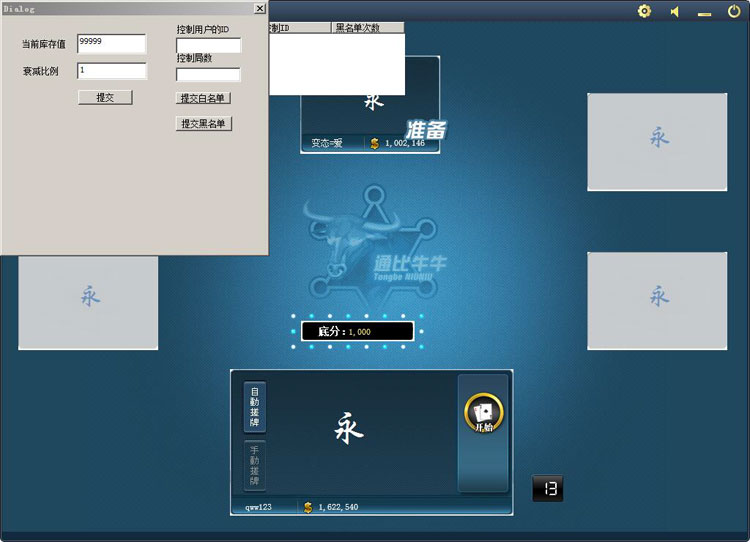Open the gear settings icon
This screenshot has height=542, width=750.
click(644, 11)
